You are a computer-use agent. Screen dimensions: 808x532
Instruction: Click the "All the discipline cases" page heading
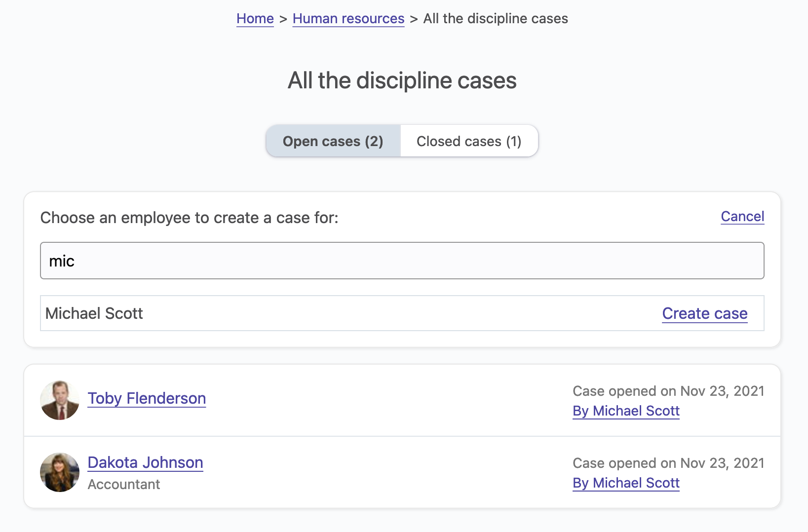point(402,80)
